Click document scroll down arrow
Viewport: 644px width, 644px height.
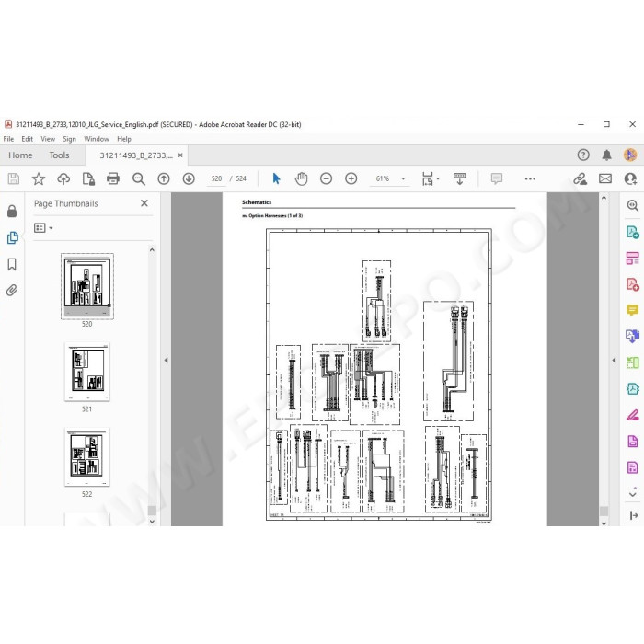(x=604, y=523)
